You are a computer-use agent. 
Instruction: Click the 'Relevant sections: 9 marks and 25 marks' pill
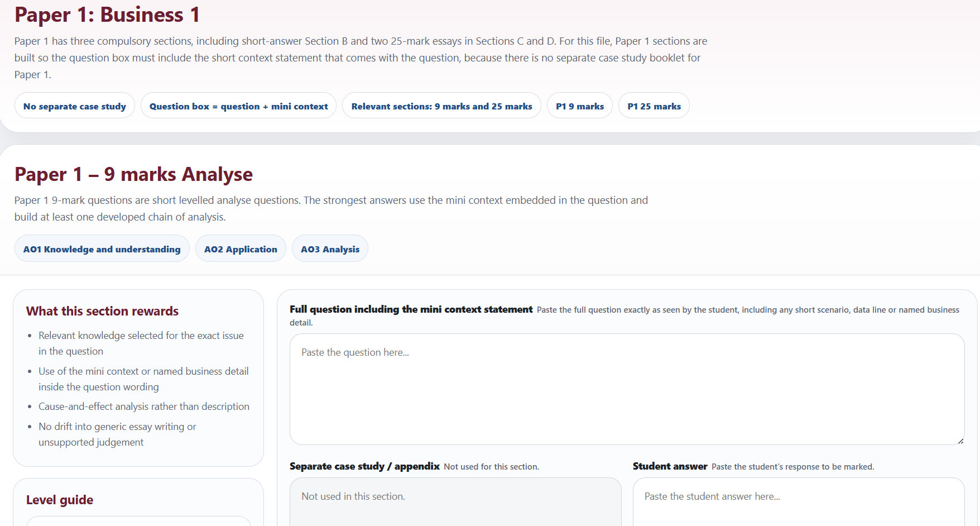(x=441, y=106)
